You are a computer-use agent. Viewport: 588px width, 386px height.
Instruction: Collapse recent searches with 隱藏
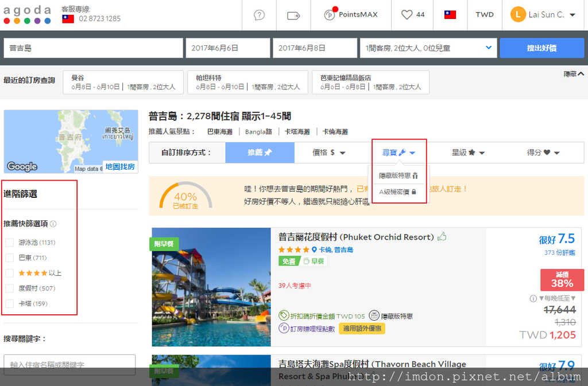(574, 74)
